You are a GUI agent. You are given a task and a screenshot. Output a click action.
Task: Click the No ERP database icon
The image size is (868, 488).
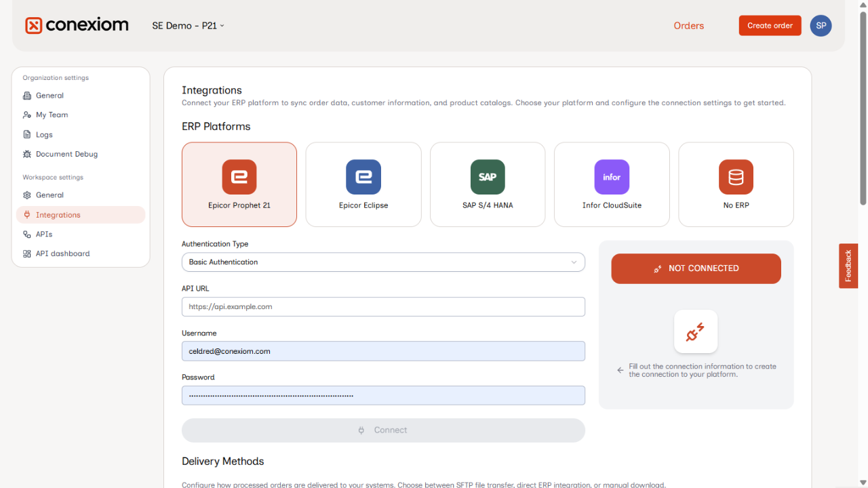(x=736, y=177)
